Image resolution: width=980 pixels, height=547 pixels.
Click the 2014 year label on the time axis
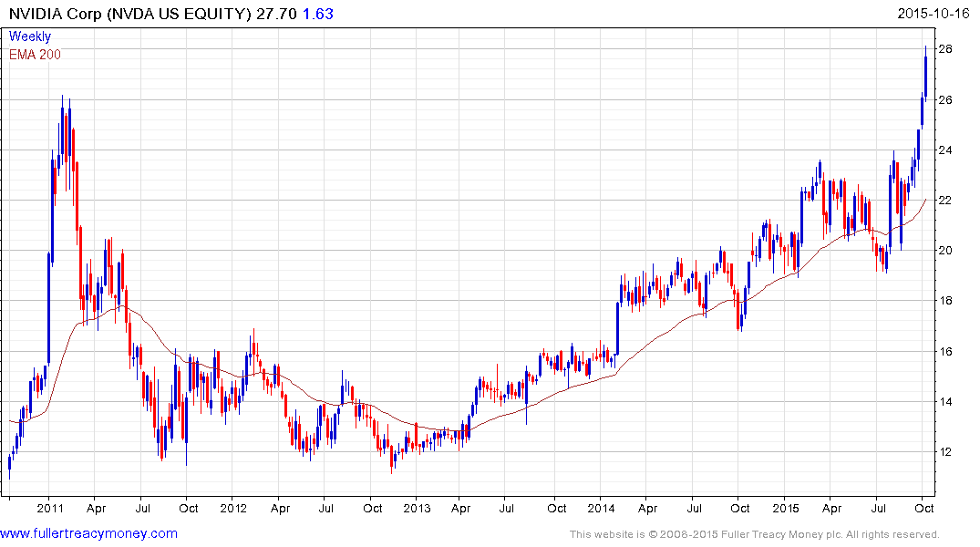(602, 508)
